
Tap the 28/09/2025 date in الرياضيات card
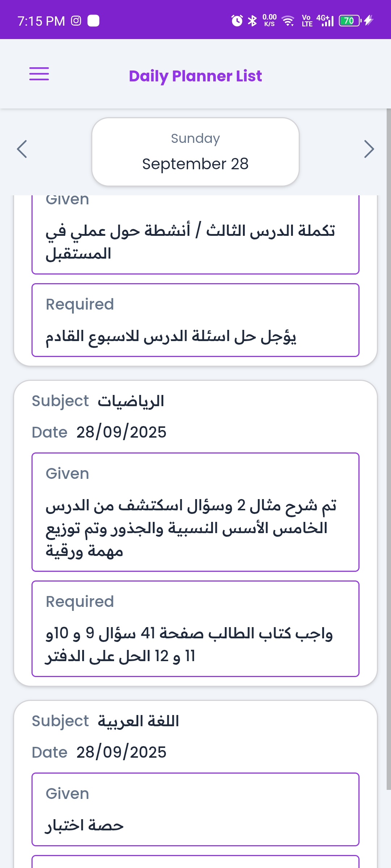pyautogui.click(x=121, y=432)
